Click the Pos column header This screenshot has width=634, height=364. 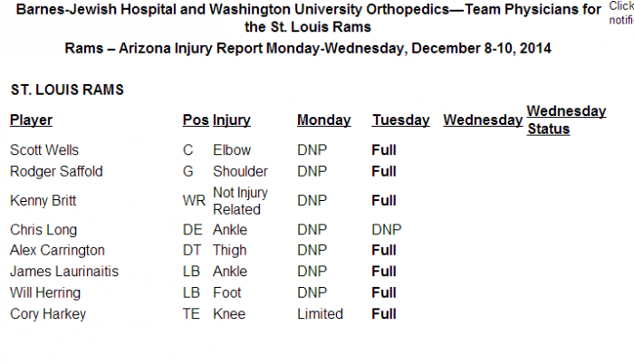195,120
